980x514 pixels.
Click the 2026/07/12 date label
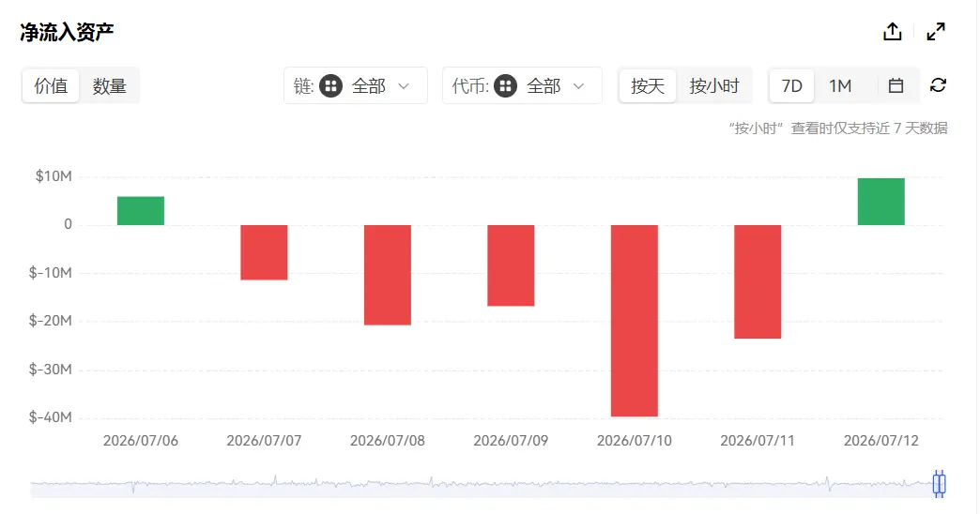(x=881, y=440)
